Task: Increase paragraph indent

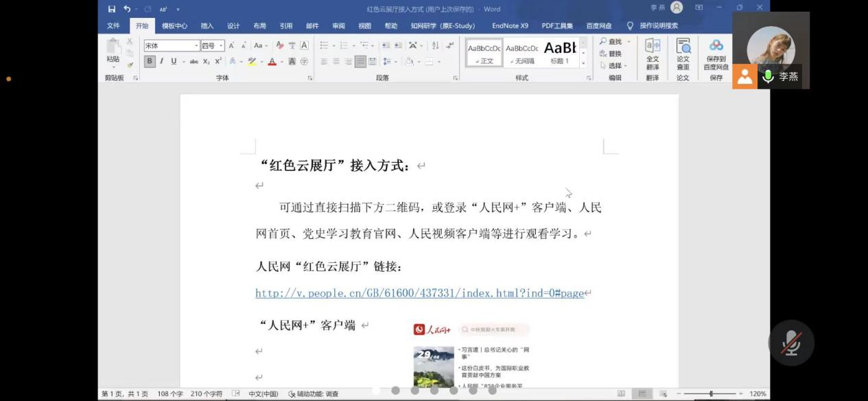Action: pyautogui.click(x=398, y=45)
